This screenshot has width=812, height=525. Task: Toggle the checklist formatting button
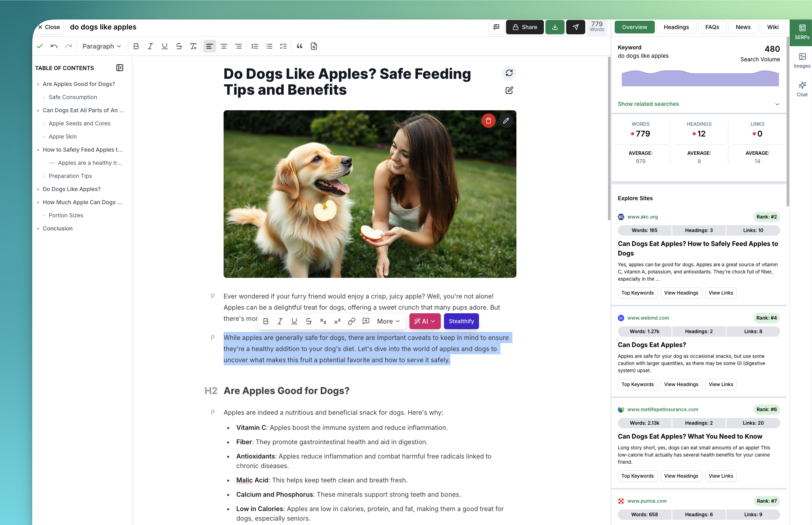283,46
